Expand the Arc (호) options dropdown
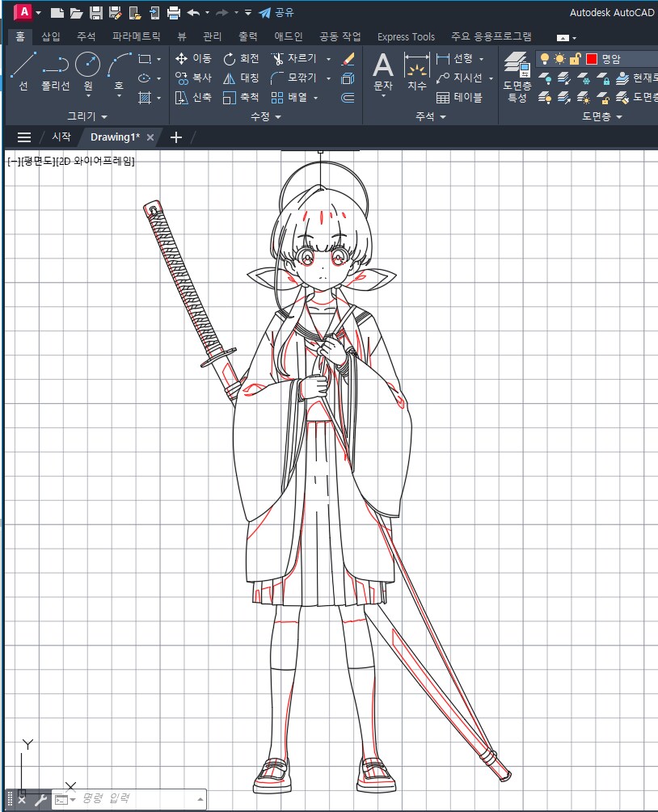Image resolution: width=658 pixels, height=812 pixels. (119, 96)
